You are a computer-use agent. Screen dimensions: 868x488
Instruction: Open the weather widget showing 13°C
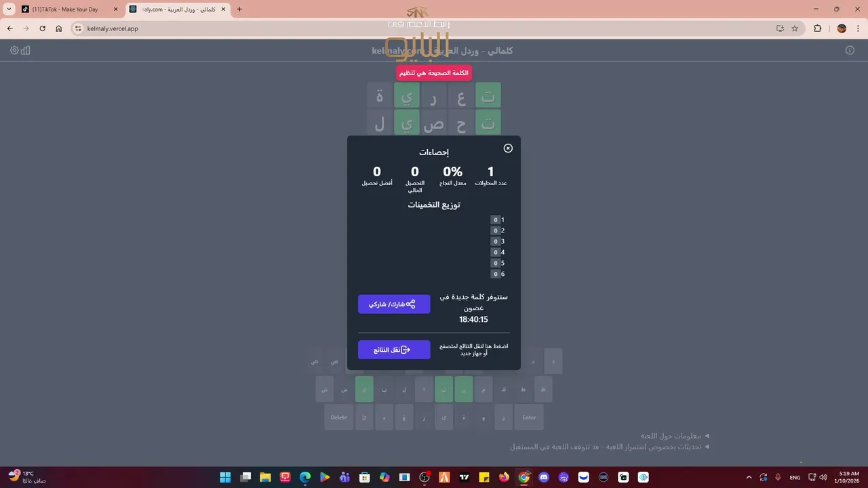(26, 477)
